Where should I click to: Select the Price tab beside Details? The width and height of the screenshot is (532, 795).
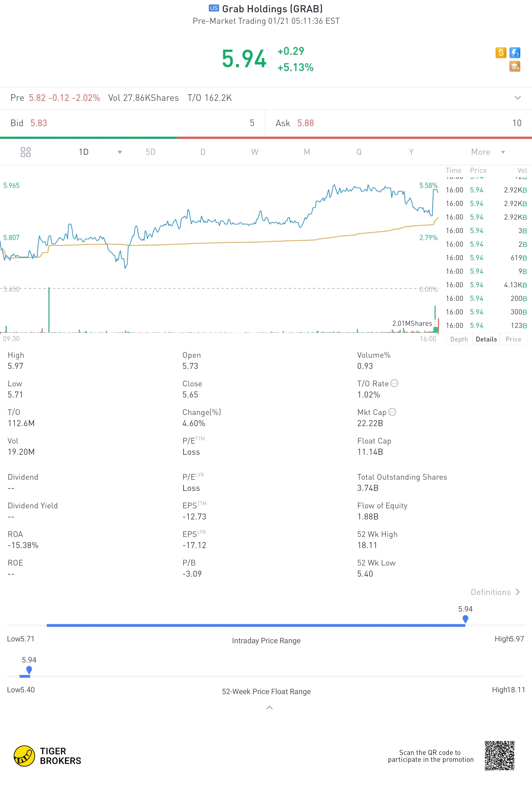click(513, 339)
